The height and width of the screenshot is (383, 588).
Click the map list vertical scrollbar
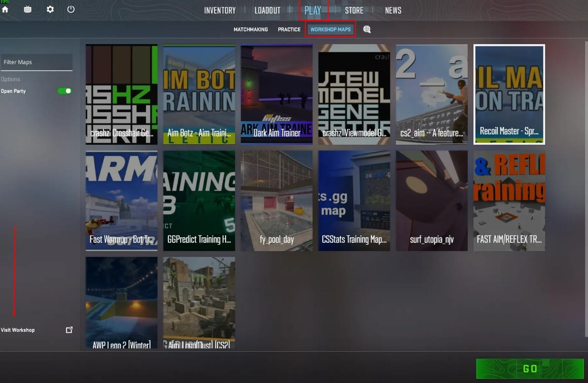[x=586, y=189]
